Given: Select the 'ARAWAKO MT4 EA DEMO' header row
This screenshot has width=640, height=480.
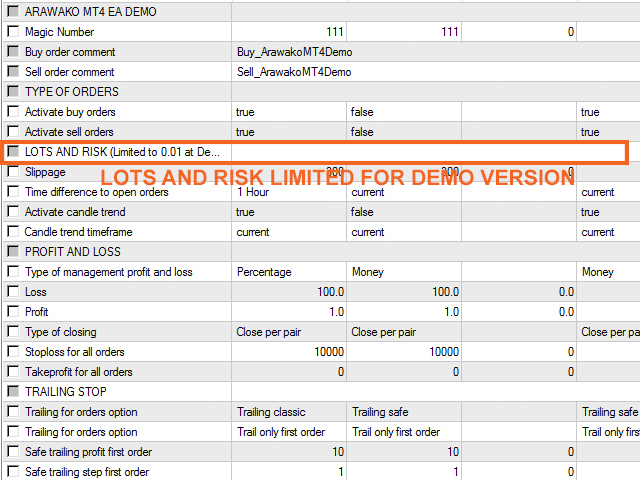Looking at the screenshot, I should pyautogui.click(x=321, y=12).
